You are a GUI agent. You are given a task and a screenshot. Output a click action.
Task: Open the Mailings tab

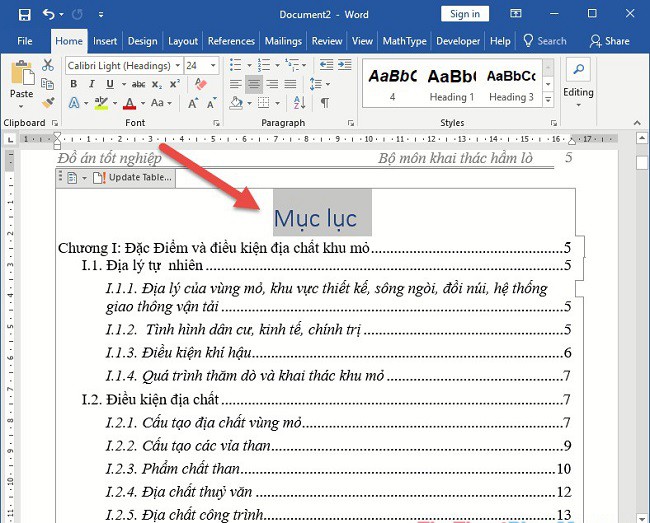(x=283, y=41)
